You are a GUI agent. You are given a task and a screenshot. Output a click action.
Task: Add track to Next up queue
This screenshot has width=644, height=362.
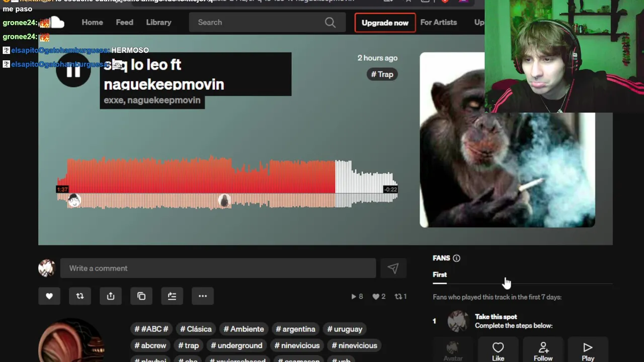172,296
